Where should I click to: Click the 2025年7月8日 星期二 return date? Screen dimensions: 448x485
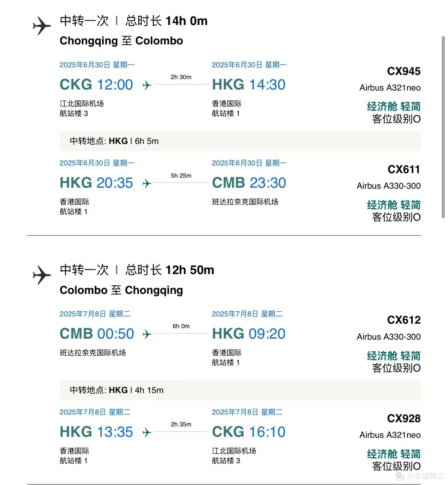95,314
